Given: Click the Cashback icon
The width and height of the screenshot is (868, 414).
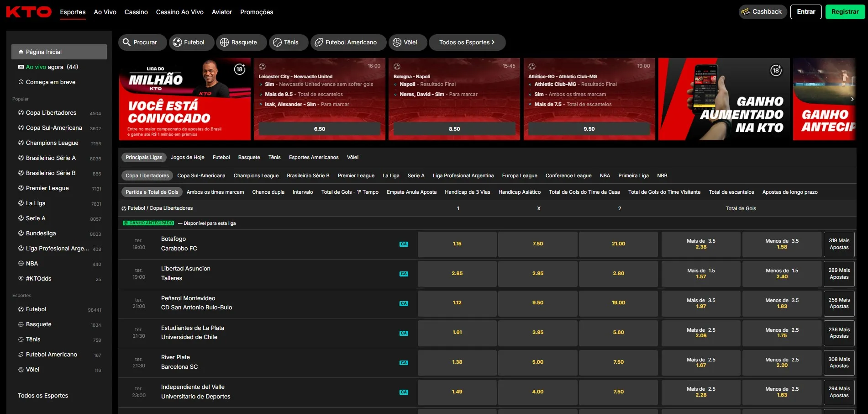Looking at the screenshot, I should [x=746, y=12].
